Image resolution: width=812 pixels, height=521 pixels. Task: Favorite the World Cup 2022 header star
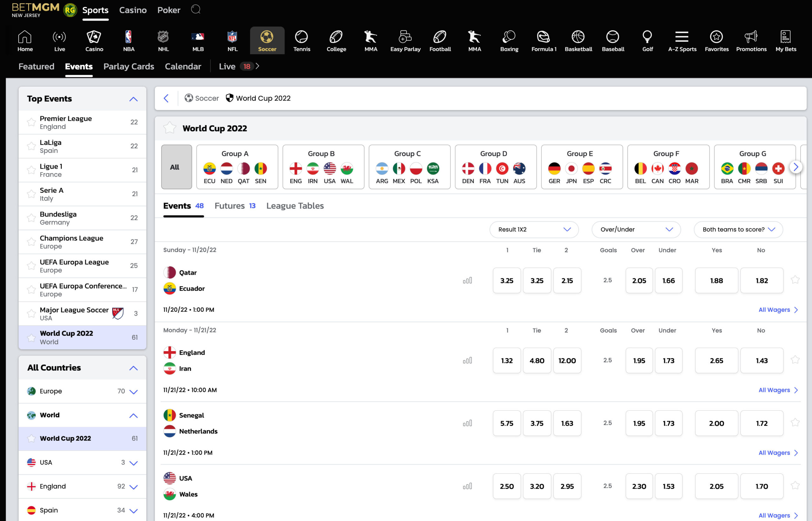pyautogui.click(x=170, y=128)
